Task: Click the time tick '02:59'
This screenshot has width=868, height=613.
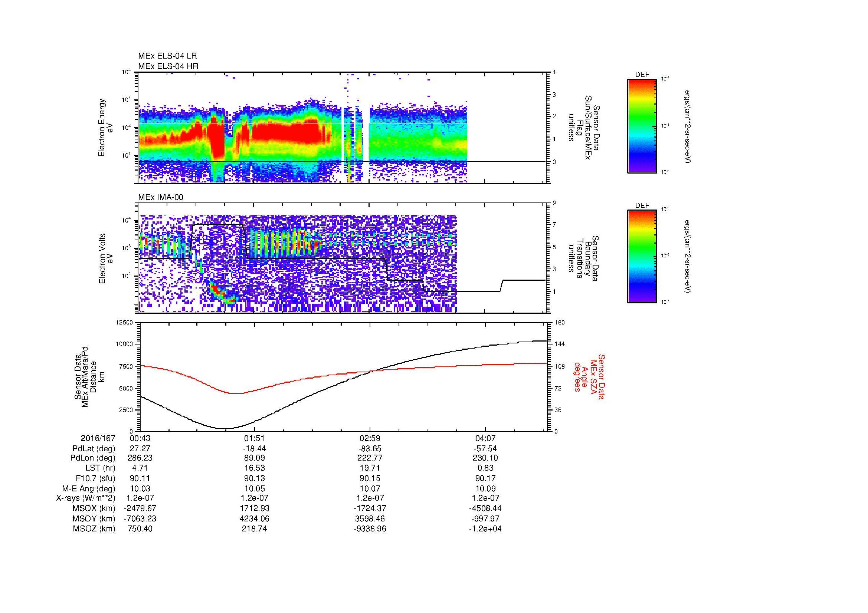Action: click(x=370, y=438)
